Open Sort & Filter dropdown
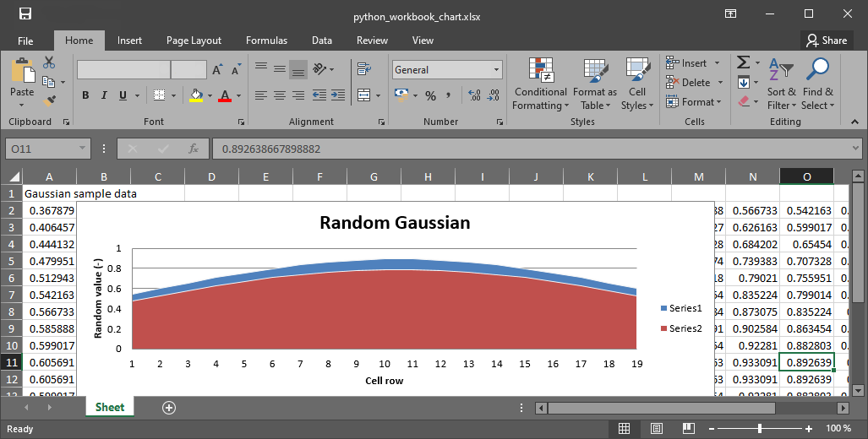The width and height of the screenshot is (868, 439). [782, 84]
